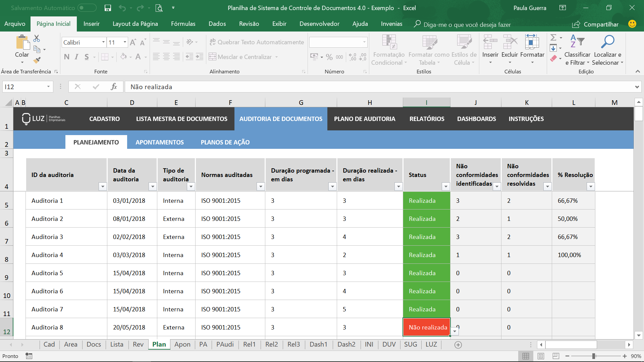Viewport: 644px width, 362px height.
Task: Click the AutoSum sigma icon
Action: [x=553, y=37]
